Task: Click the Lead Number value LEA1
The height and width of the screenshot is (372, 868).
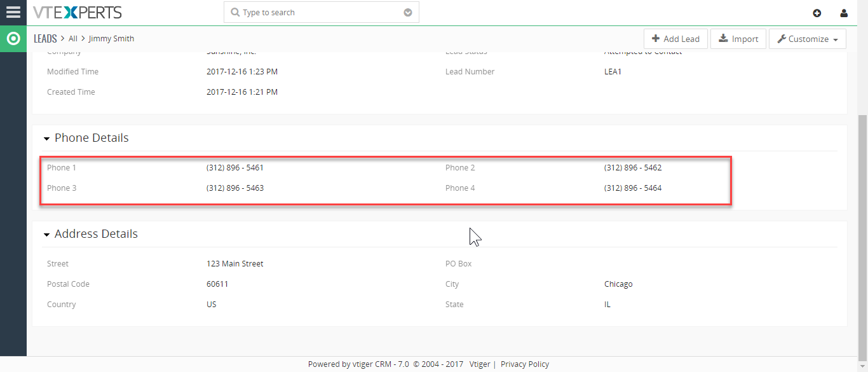Action: pos(613,72)
